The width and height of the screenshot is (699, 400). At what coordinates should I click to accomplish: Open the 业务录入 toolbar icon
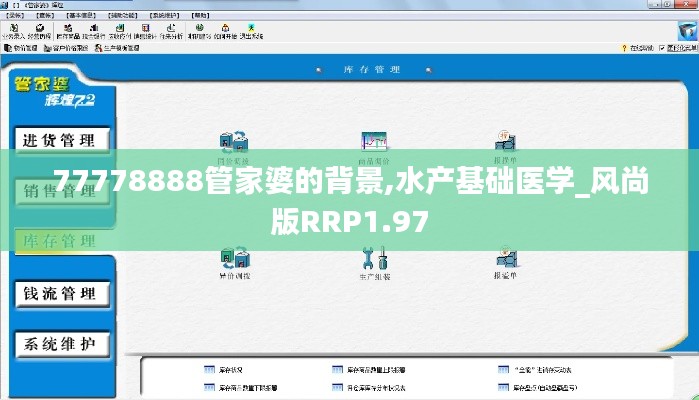click(13, 31)
